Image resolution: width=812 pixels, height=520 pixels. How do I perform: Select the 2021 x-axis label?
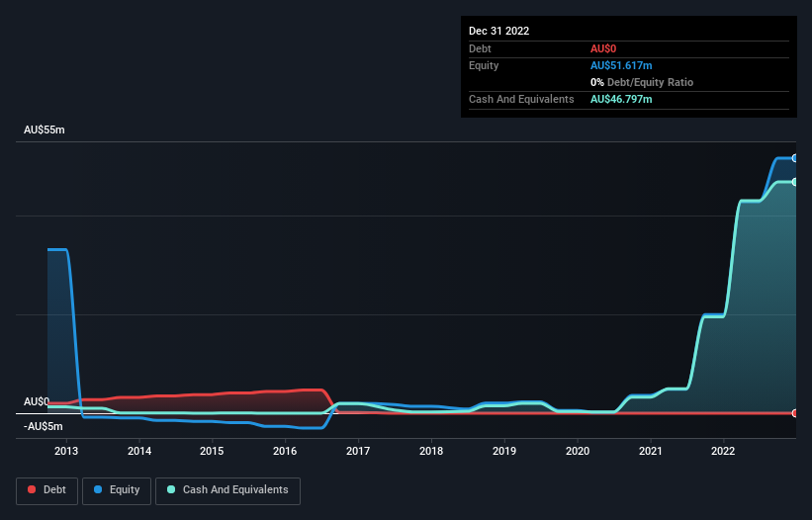tap(651, 451)
